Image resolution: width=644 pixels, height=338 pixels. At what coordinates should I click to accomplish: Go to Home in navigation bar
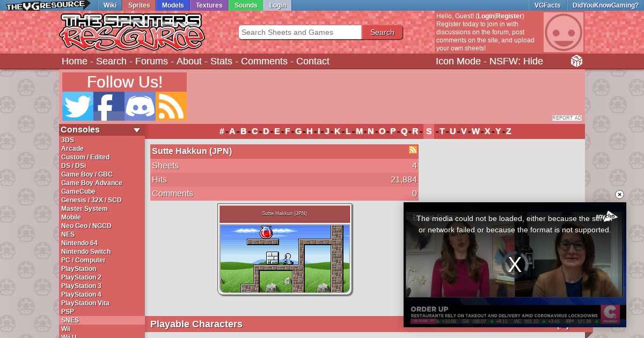(75, 61)
